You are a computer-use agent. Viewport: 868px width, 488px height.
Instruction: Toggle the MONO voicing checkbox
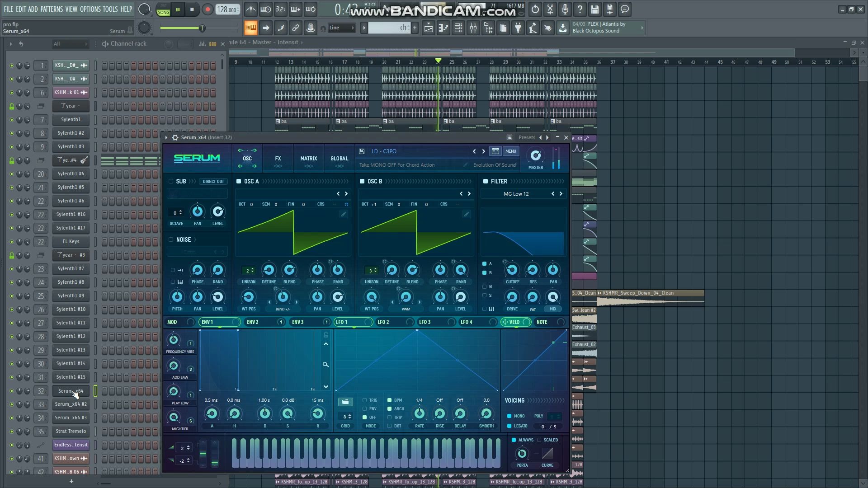pos(509,416)
